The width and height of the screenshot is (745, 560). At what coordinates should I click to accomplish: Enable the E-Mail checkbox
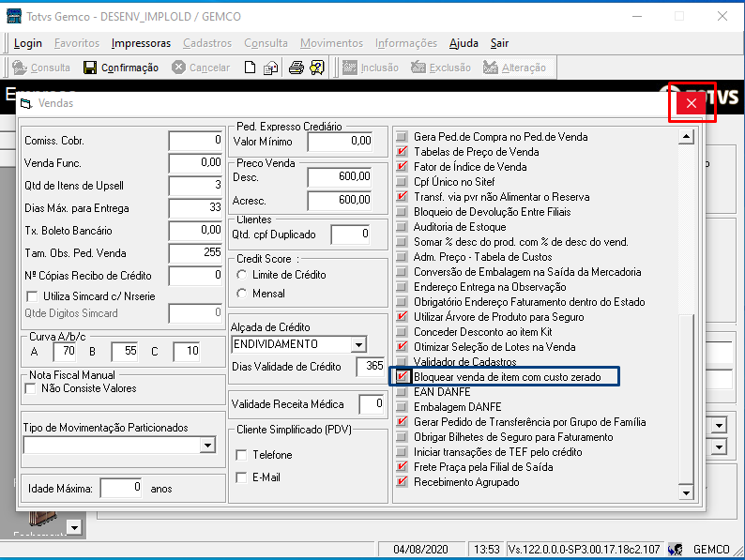click(241, 477)
